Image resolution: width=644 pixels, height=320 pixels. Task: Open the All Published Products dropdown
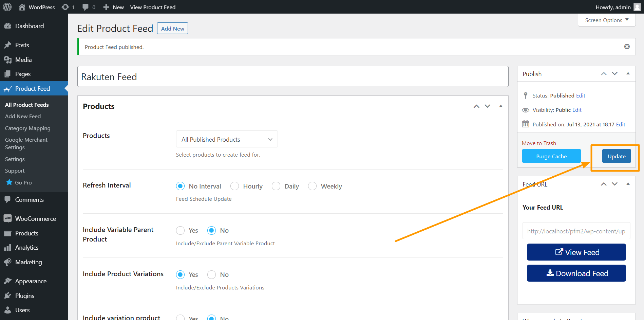pos(227,139)
